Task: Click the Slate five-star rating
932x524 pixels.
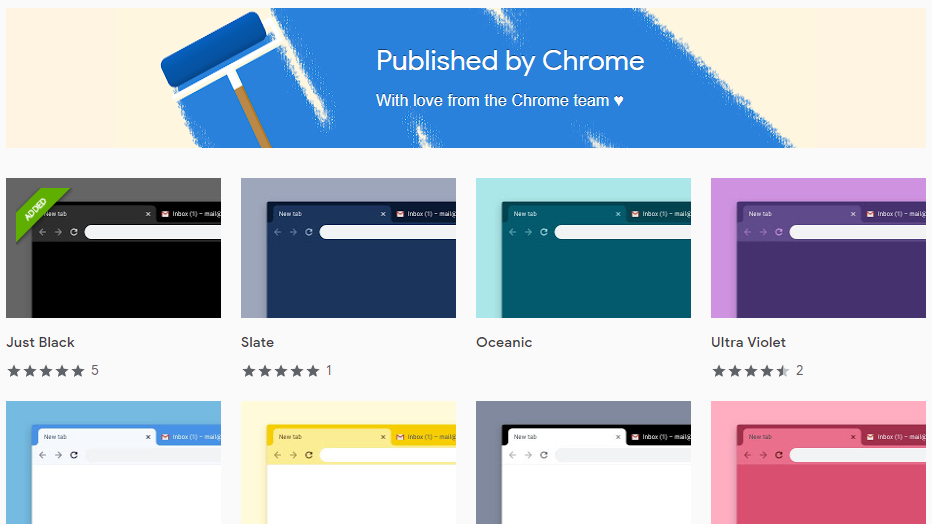Action: tap(281, 371)
